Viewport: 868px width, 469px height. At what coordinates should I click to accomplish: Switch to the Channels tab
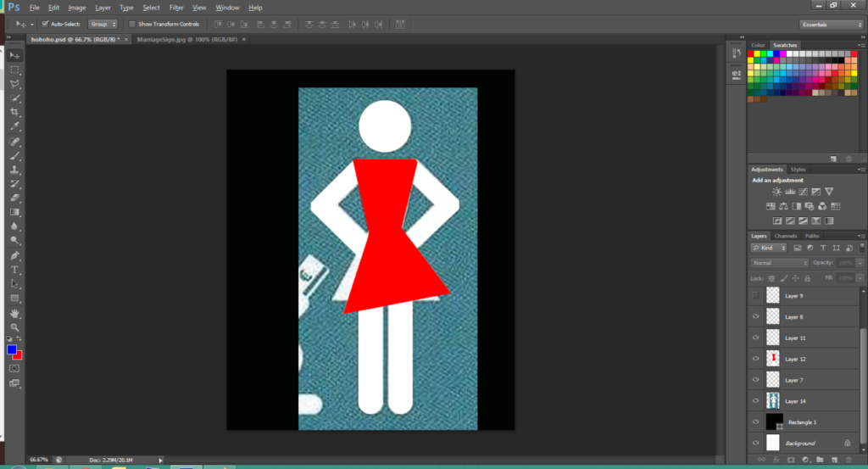786,236
